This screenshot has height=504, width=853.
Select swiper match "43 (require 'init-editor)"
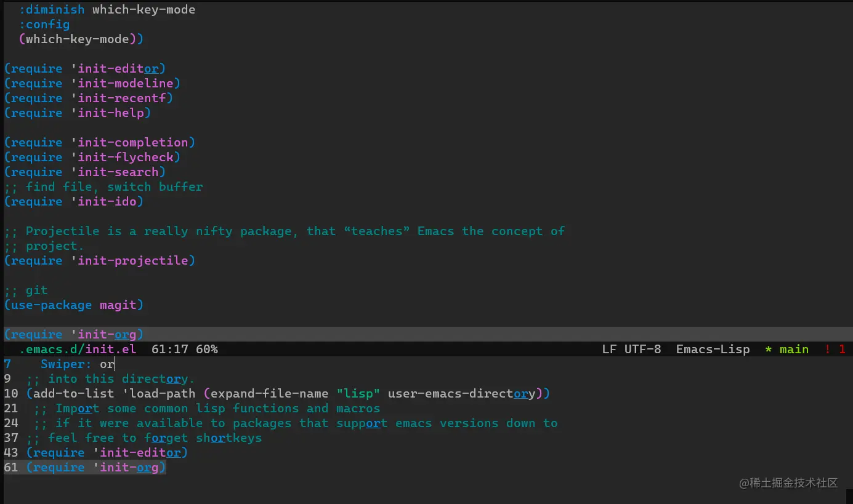(x=96, y=452)
